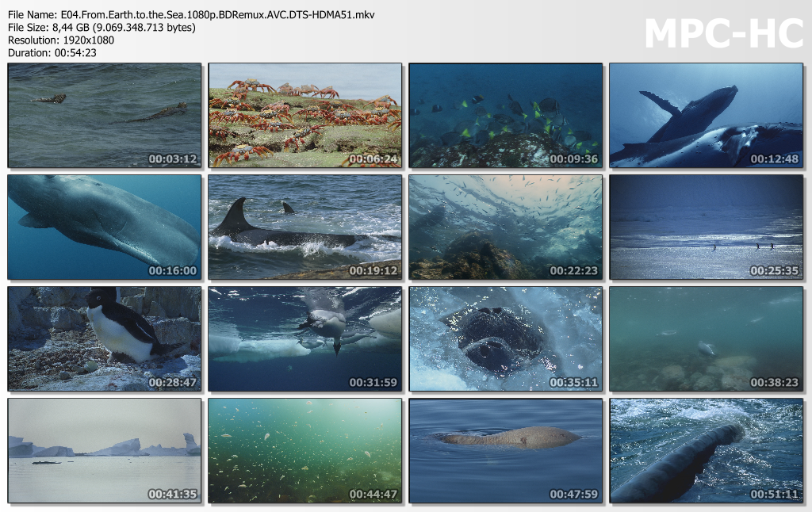
Task: Click the 00:19:12 timestamp label
Action: (373, 271)
